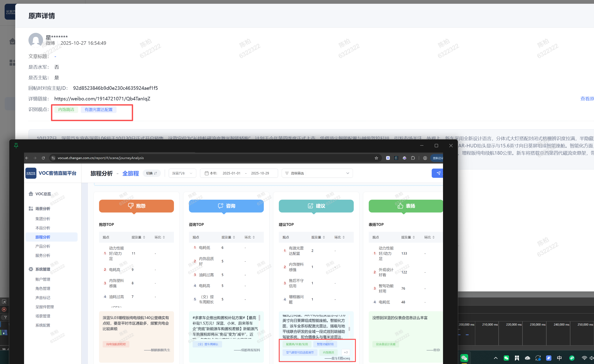Select the 建议 category tab
594x364 pixels.
click(316, 206)
